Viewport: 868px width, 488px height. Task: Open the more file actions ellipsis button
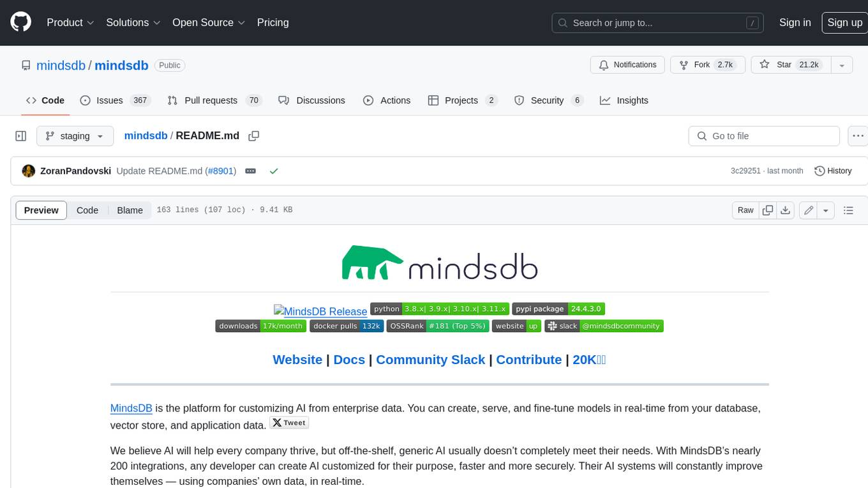(858, 136)
